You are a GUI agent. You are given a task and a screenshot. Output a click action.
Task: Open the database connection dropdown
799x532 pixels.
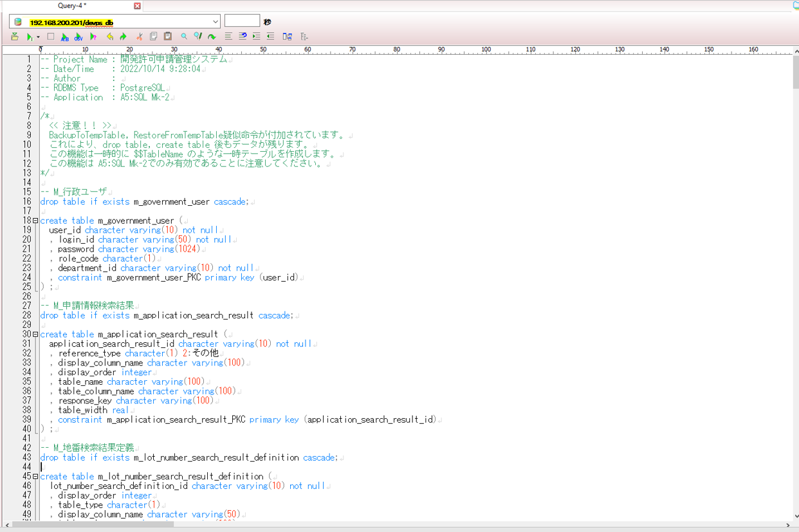(215, 22)
